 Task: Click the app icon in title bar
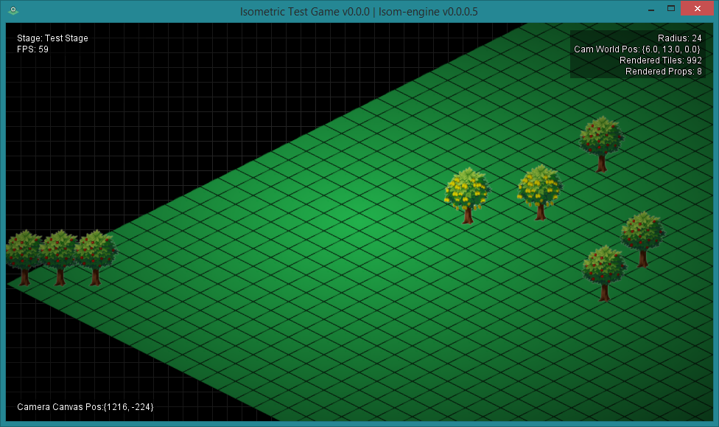pyautogui.click(x=13, y=11)
